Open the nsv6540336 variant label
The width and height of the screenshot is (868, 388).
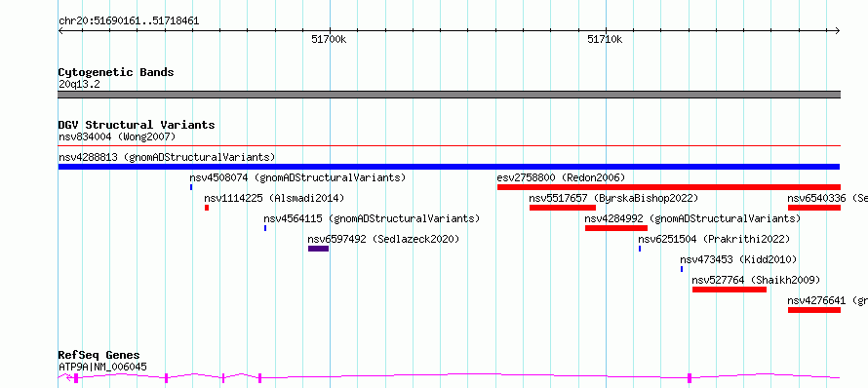tap(828, 198)
